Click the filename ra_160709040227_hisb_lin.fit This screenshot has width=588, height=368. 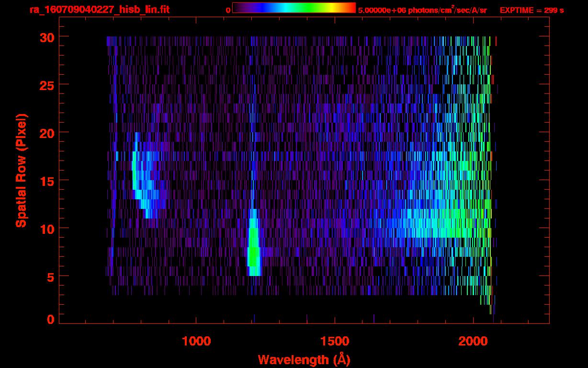point(99,10)
